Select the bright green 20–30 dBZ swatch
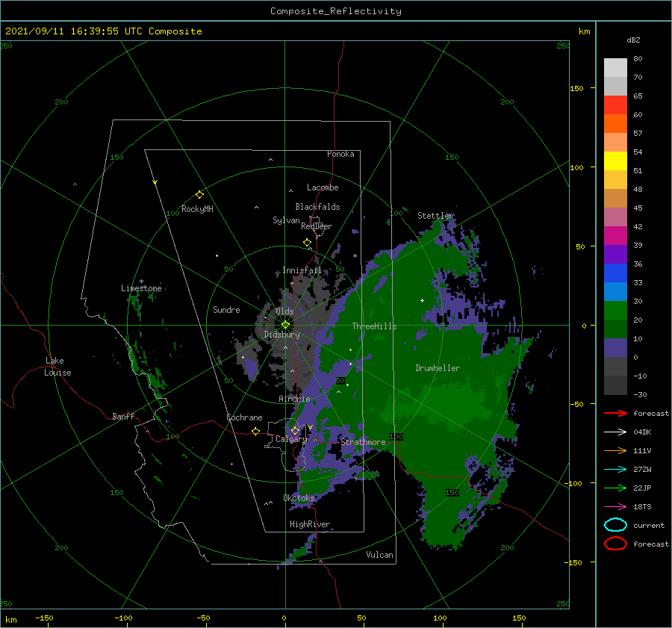Viewport: 672px width, 628px height. tap(615, 310)
